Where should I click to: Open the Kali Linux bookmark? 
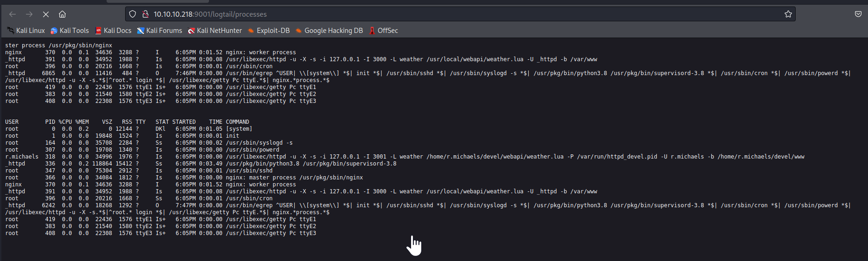pyautogui.click(x=26, y=31)
